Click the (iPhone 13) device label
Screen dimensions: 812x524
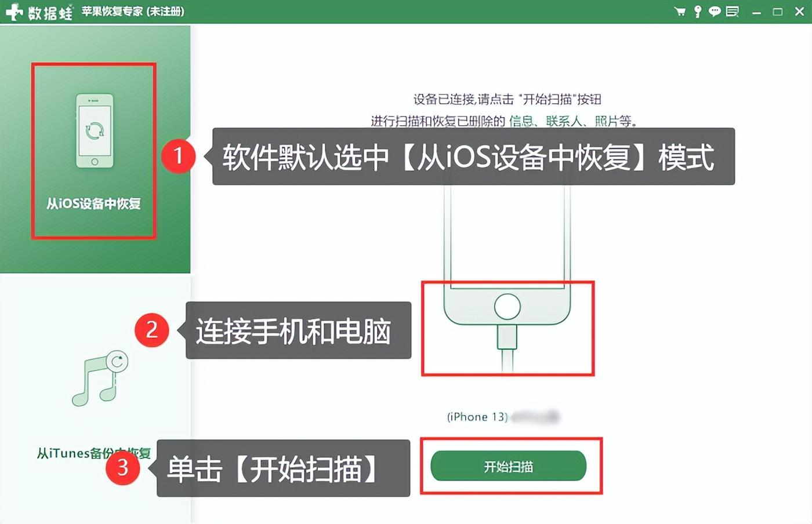coord(477,417)
